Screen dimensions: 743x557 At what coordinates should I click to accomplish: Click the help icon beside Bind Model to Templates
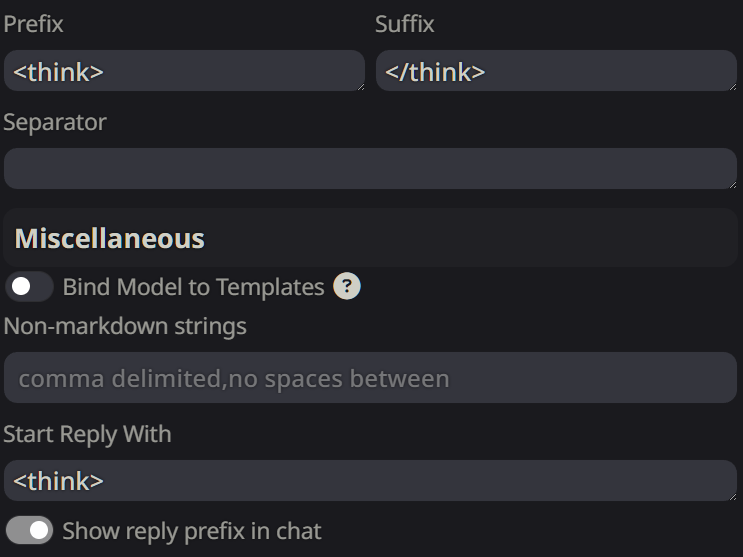347,287
